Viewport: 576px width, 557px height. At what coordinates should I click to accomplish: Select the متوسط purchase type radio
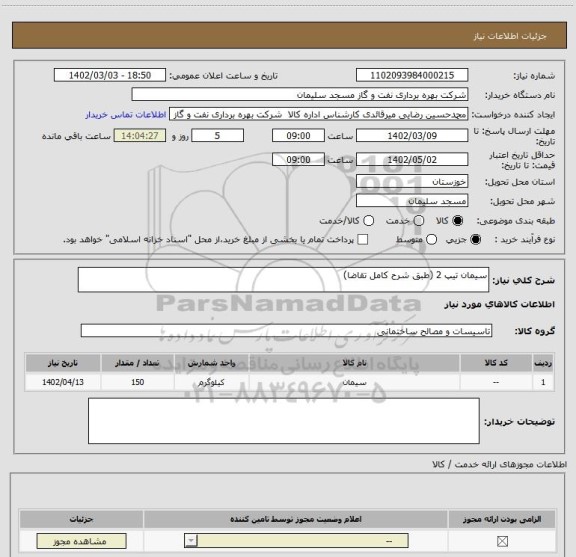[431, 240]
